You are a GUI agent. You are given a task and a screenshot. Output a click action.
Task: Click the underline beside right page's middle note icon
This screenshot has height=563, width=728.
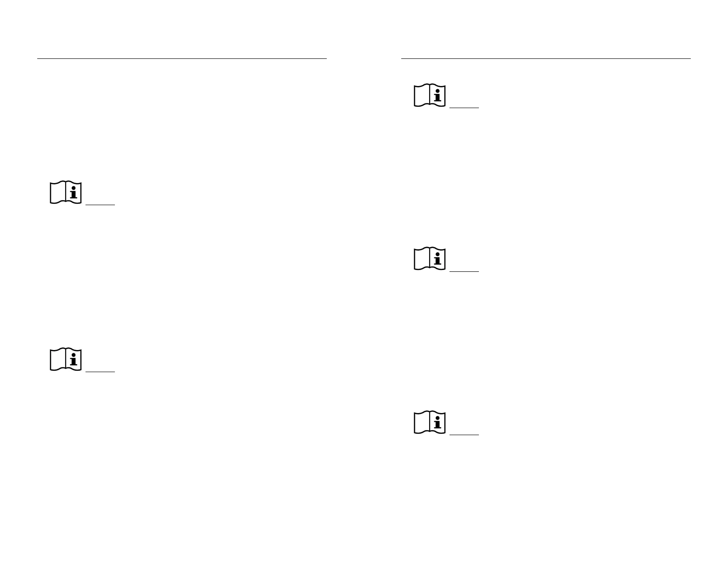pos(464,271)
